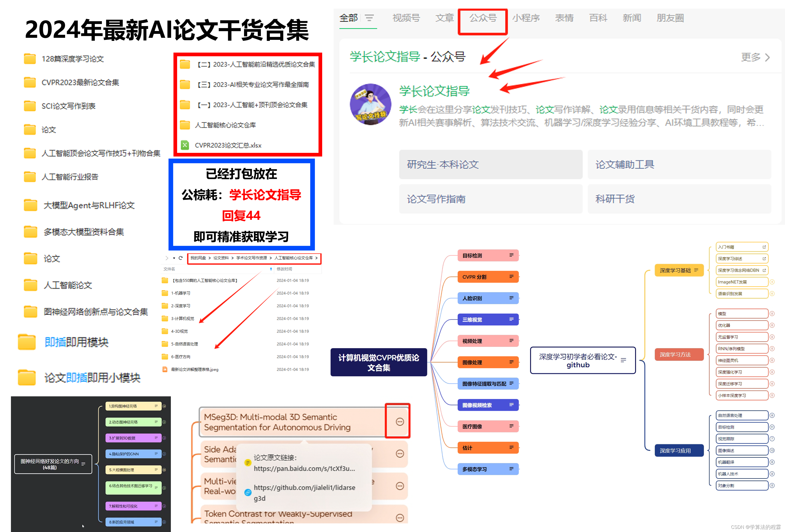Image resolution: width=785 pixels, height=532 pixels.
Task: Open the MSeg3D node comment bubble icon
Action: 400,422
